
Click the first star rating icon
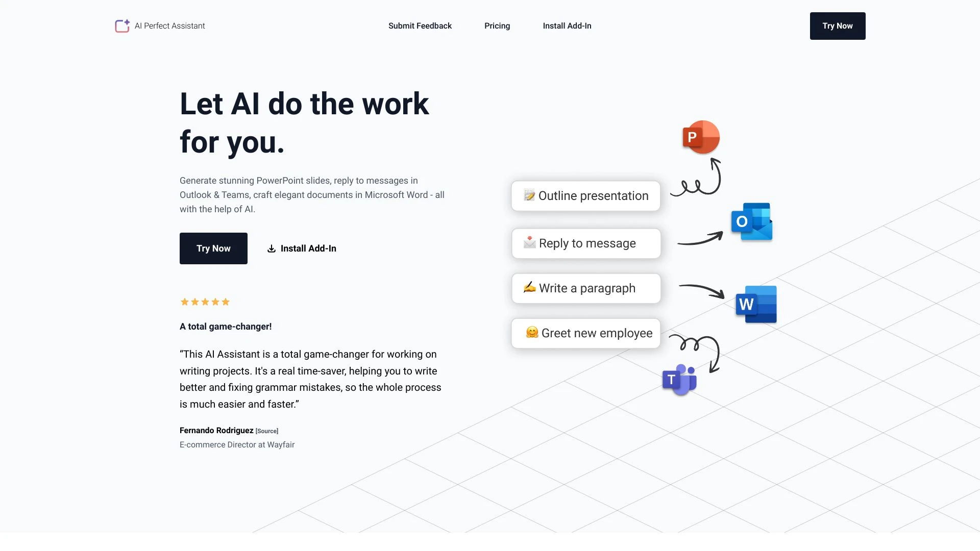click(x=184, y=302)
